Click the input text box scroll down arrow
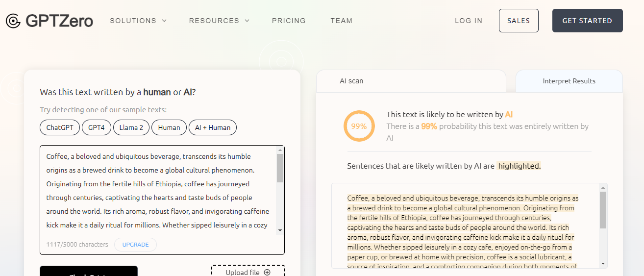Screen dimensions: 644x276 tap(280, 230)
